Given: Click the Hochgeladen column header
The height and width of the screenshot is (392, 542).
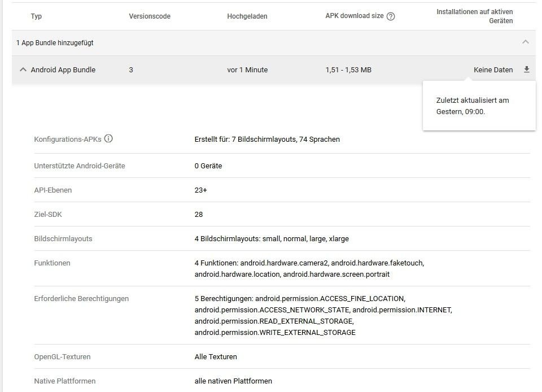Looking at the screenshot, I should [x=247, y=16].
